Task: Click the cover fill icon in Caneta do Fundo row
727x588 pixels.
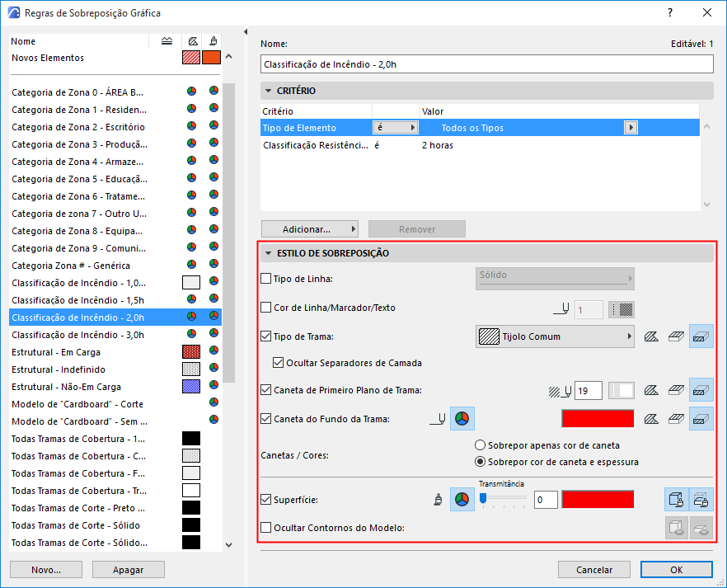Action: (x=676, y=419)
